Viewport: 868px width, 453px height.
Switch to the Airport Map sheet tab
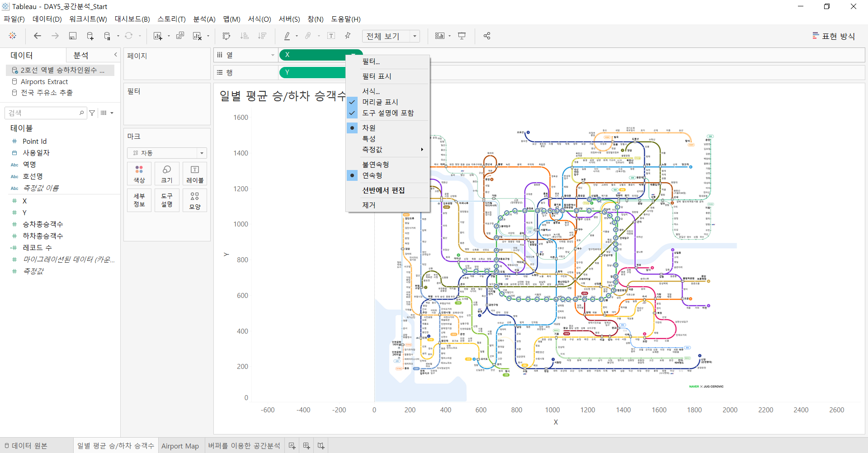pyautogui.click(x=180, y=446)
